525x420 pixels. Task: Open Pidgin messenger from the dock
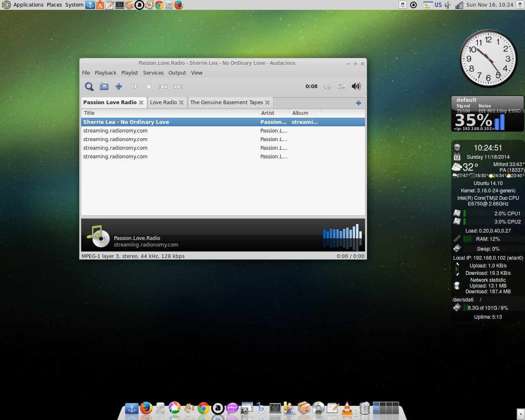[x=232, y=408]
